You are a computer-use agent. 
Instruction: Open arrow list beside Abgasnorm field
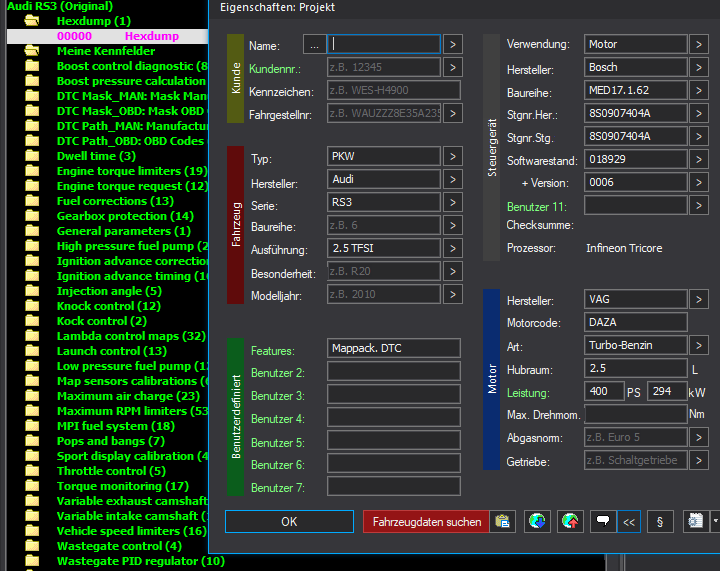[698, 437]
